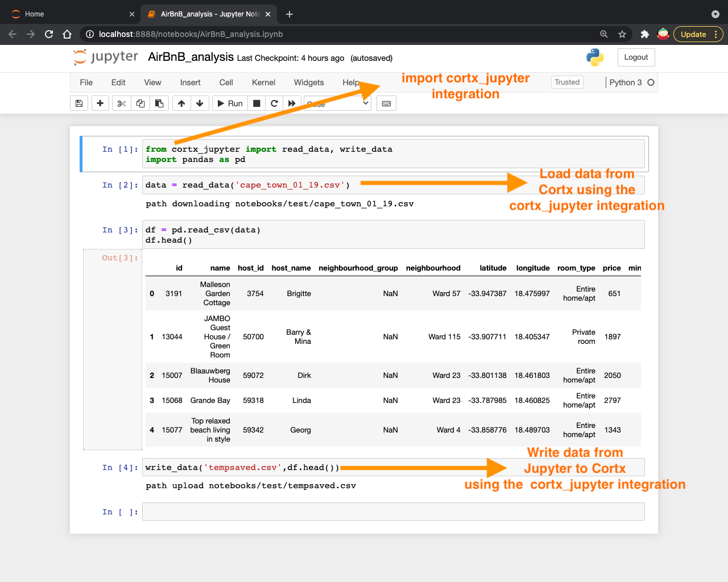Cut selected cells with scissors icon
The height and width of the screenshot is (582, 728).
(x=122, y=103)
